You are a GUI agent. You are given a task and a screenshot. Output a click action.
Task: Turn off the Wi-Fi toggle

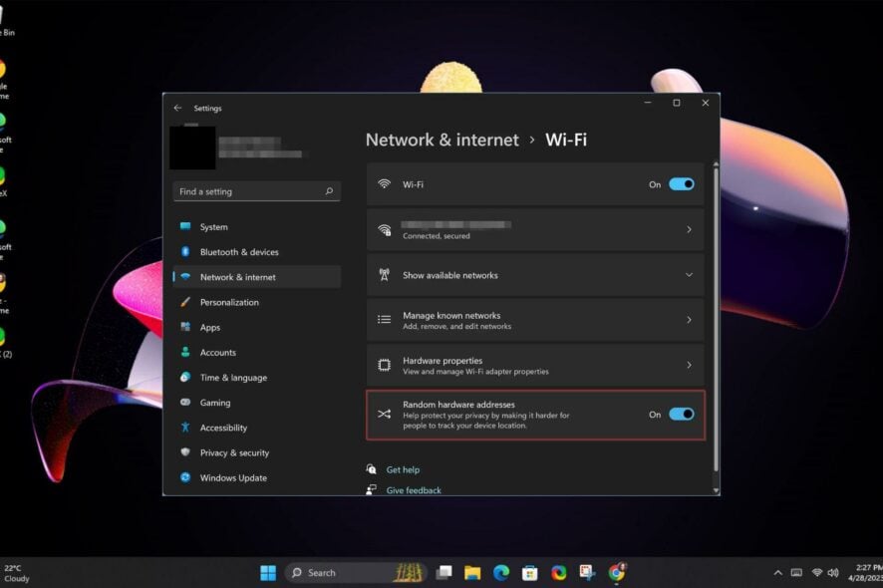tap(679, 183)
